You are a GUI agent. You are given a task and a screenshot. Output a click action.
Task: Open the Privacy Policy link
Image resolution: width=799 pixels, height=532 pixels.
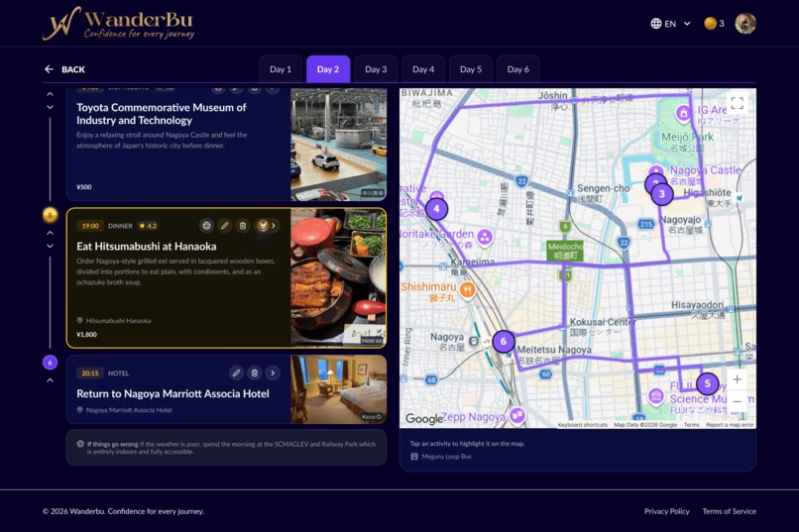click(666, 511)
